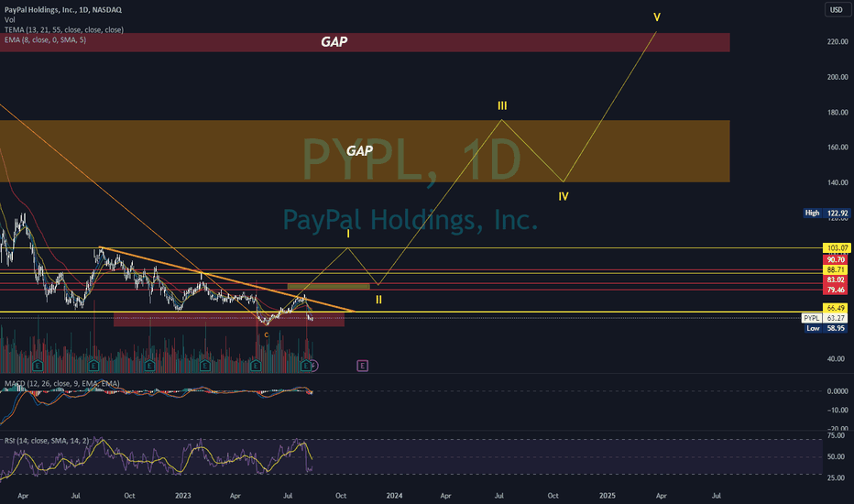Click the 66.49 yellow price label
The height and width of the screenshot is (504, 854).
836,308
